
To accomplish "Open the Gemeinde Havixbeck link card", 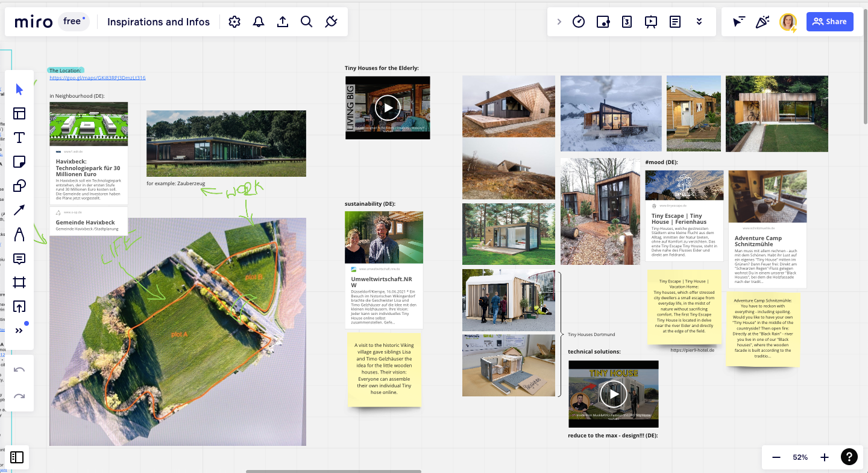I will (x=89, y=220).
